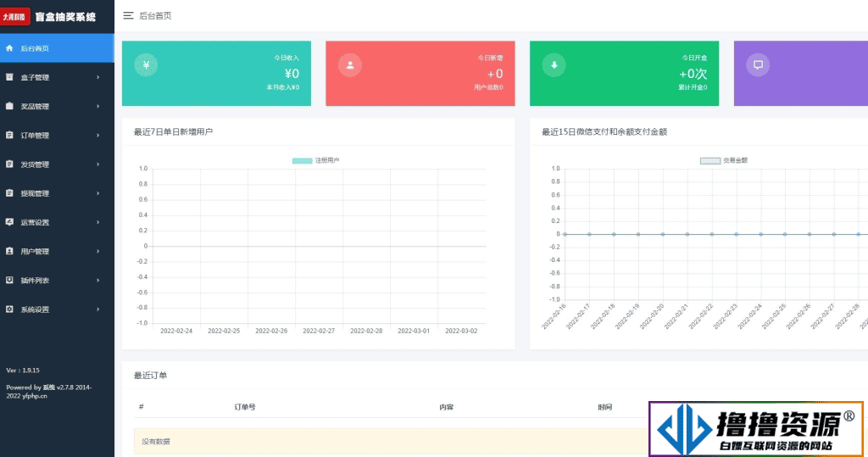Viewport: 868px width, 457px height.
Task: Click the 内容 column header
Action: [446, 407]
